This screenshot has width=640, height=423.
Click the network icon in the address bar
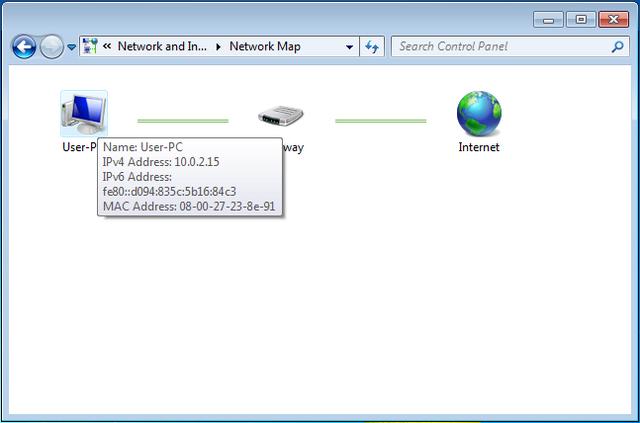[90, 46]
